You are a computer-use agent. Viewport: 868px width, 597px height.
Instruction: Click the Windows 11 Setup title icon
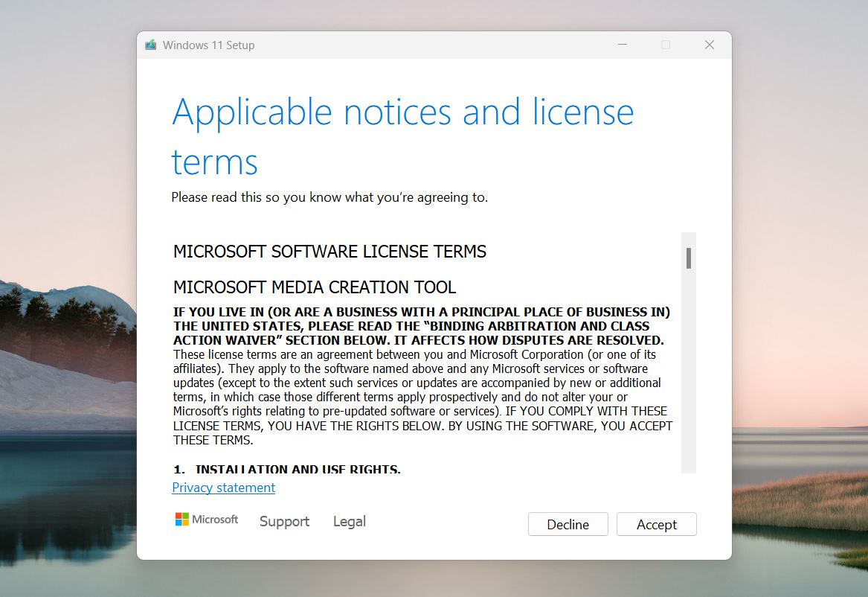150,45
